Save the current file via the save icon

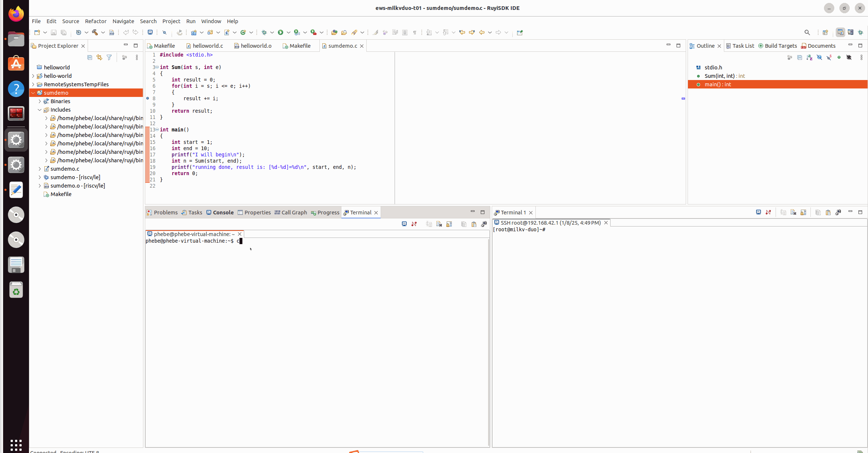(x=53, y=32)
